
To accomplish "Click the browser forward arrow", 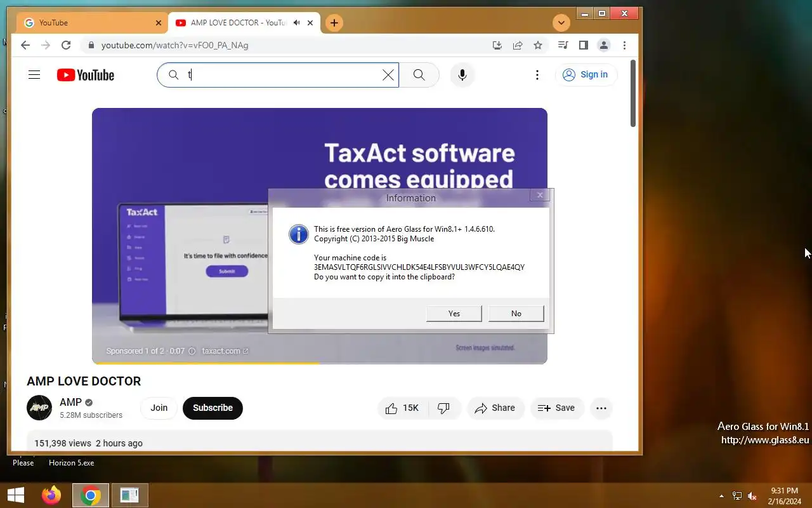I will (46, 45).
